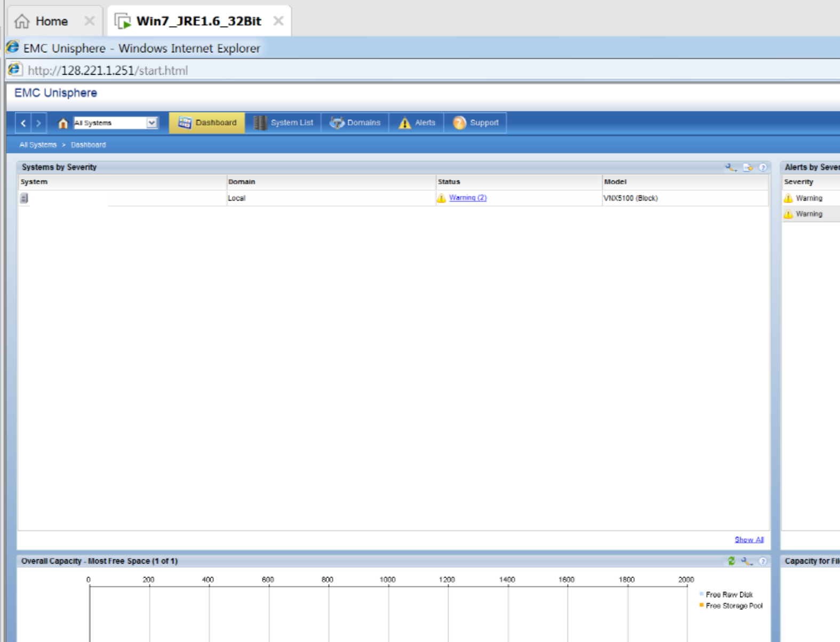Go to the Alerts tab

click(x=417, y=123)
